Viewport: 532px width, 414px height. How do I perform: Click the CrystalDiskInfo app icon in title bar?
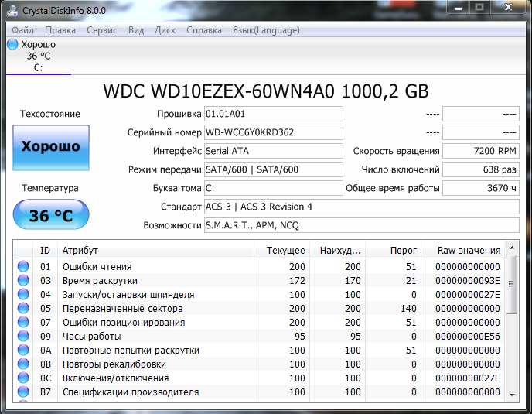point(12,11)
